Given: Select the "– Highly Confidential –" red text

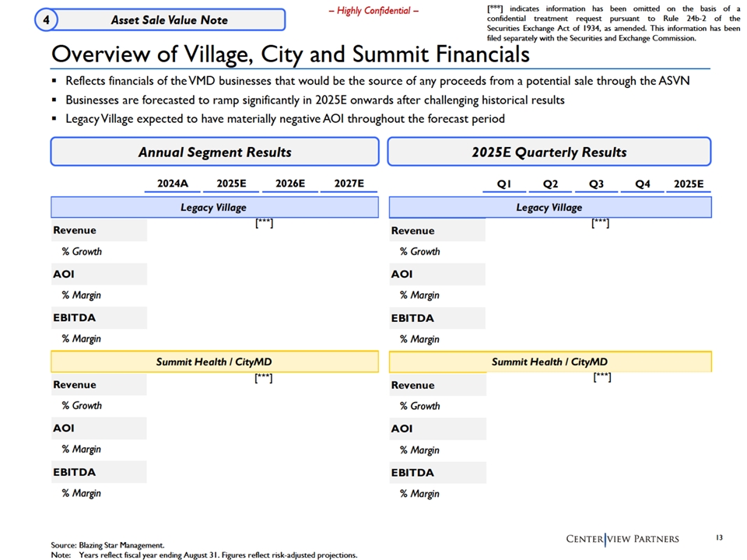Looking at the screenshot, I should (373, 10).
